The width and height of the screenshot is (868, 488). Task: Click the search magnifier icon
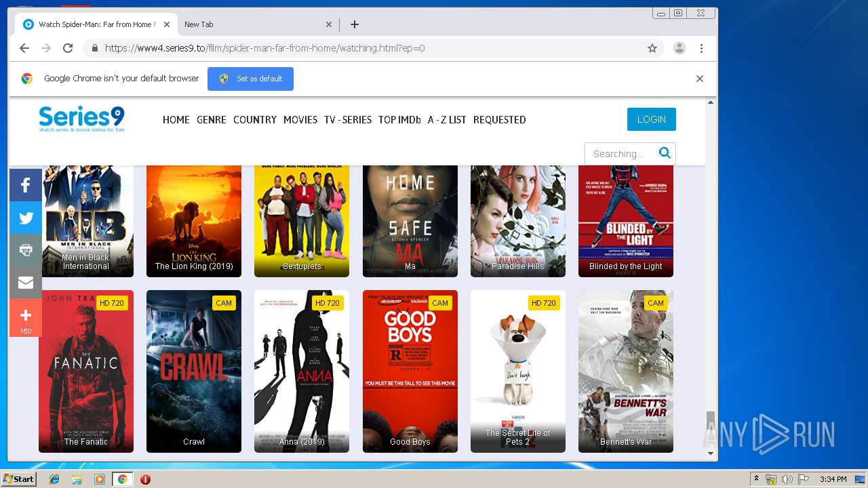coord(665,153)
